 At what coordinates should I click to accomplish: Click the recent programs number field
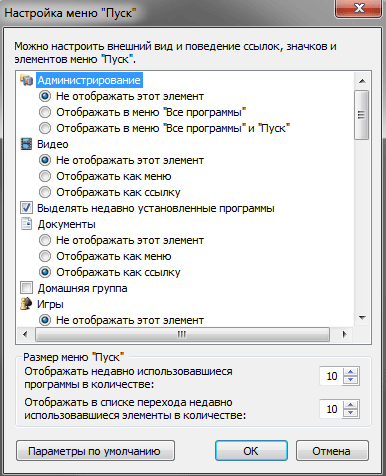tap(331, 376)
